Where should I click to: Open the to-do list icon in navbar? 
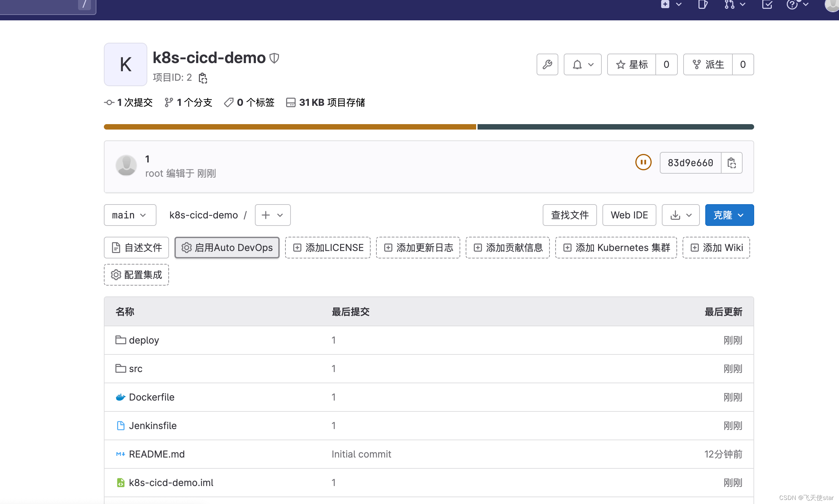[767, 4]
